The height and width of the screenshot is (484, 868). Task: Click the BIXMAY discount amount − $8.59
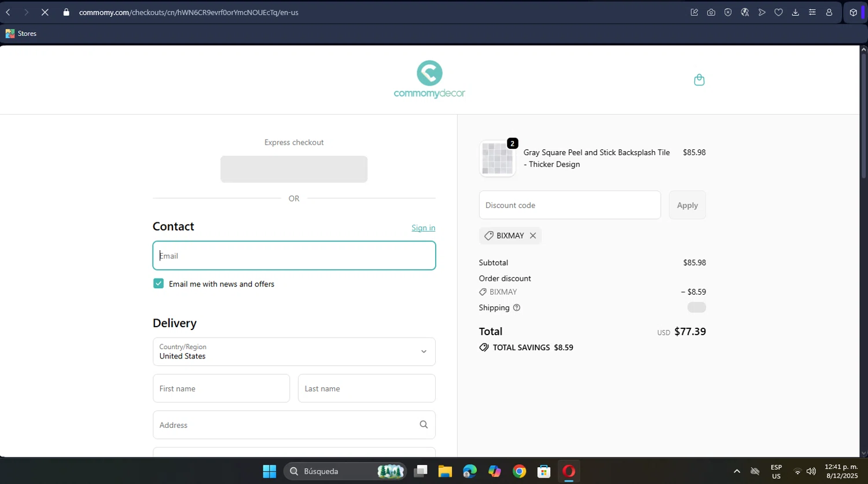693,292
